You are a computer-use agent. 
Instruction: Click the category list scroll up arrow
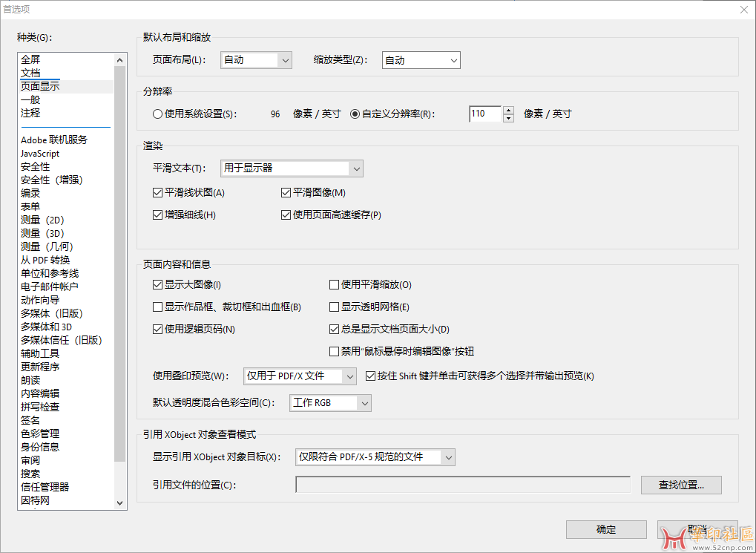(120, 59)
